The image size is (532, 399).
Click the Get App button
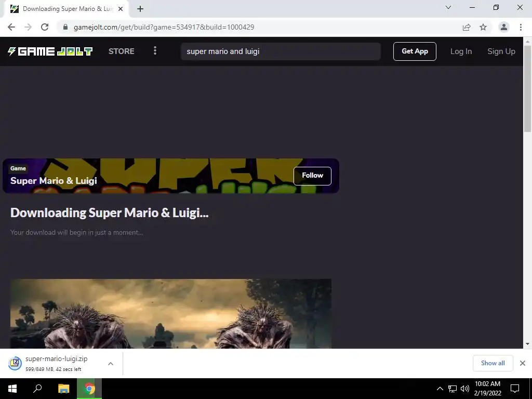click(415, 51)
